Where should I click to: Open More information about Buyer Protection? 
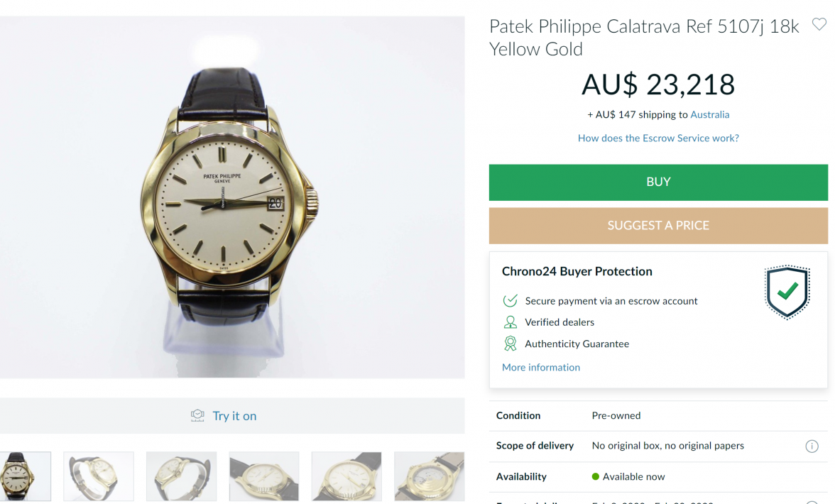pos(541,367)
